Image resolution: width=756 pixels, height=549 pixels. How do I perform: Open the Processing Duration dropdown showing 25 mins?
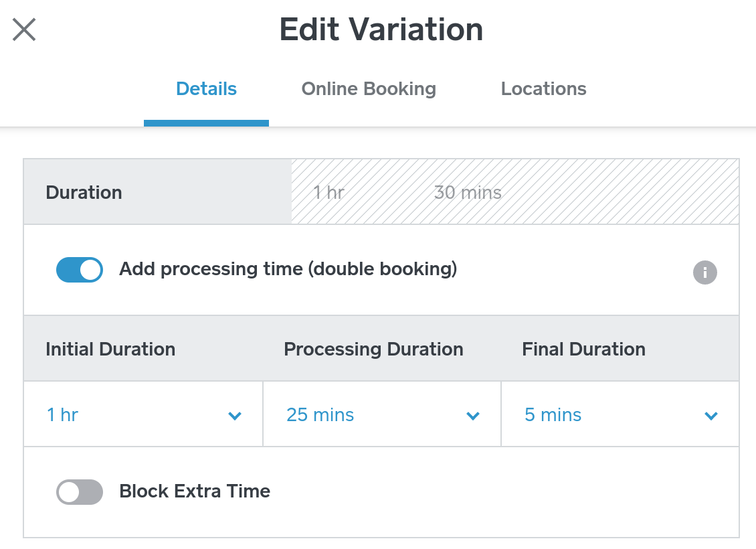(x=382, y=415)
